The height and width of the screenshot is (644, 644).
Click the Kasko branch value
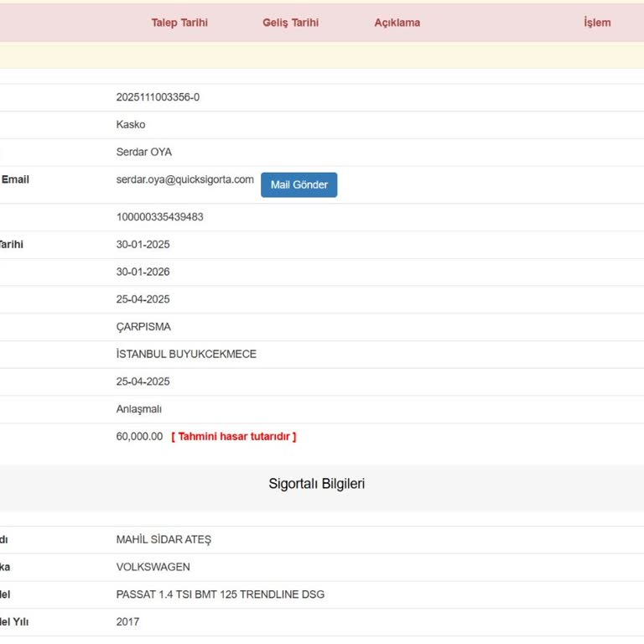pyautogui.click(x=131, y=125)
